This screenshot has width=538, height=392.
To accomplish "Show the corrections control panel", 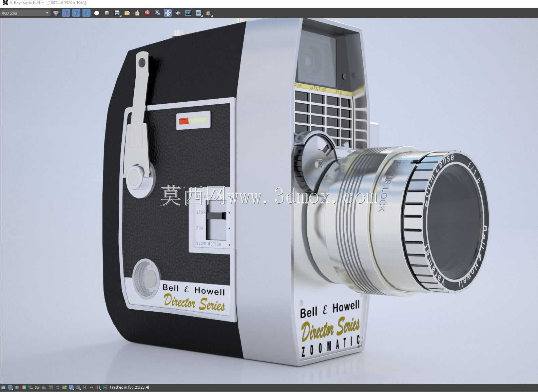I will click(3, 387).
